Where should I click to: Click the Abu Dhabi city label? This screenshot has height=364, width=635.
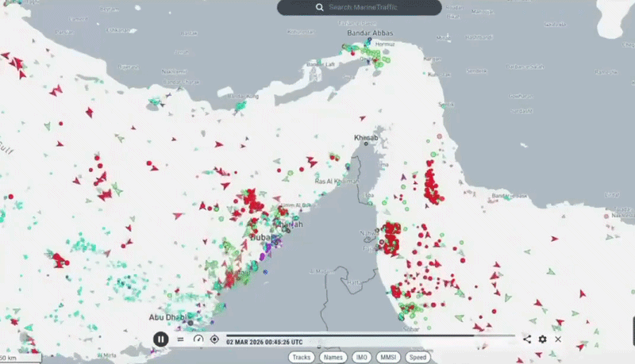tap(167, 317)
